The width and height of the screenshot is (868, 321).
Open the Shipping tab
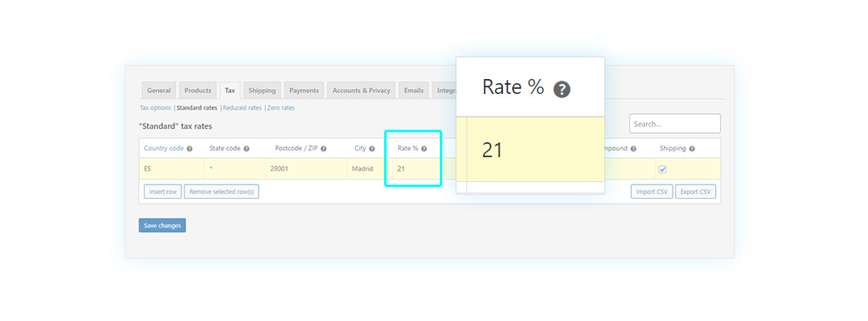click(262, 90)
